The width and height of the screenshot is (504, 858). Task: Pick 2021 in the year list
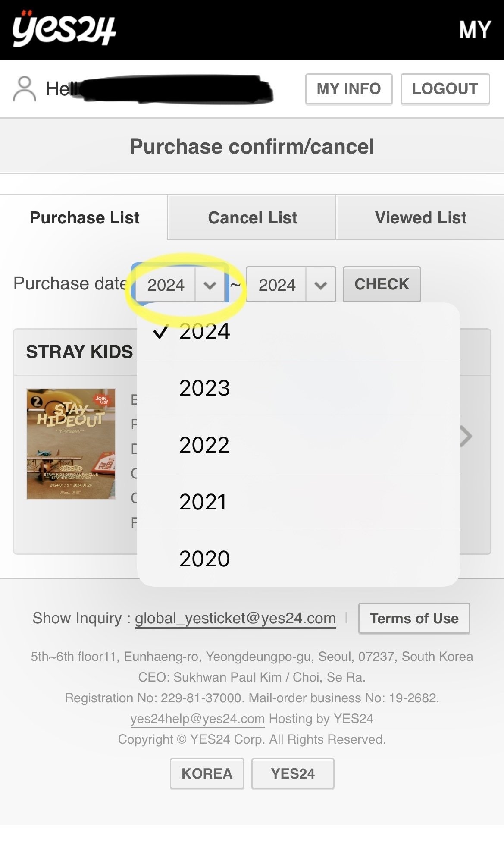203,502
